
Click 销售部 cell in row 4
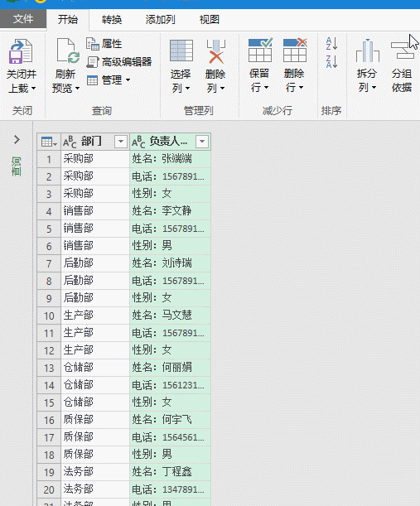[95, 211]
